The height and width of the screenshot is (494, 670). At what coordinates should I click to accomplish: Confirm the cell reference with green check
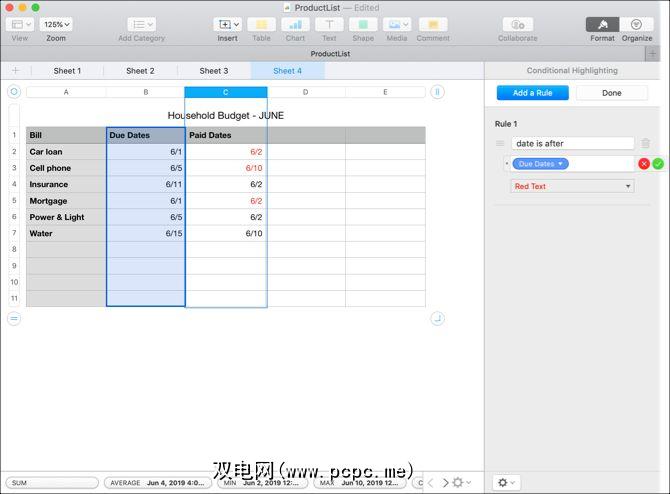tap(658, 164)
